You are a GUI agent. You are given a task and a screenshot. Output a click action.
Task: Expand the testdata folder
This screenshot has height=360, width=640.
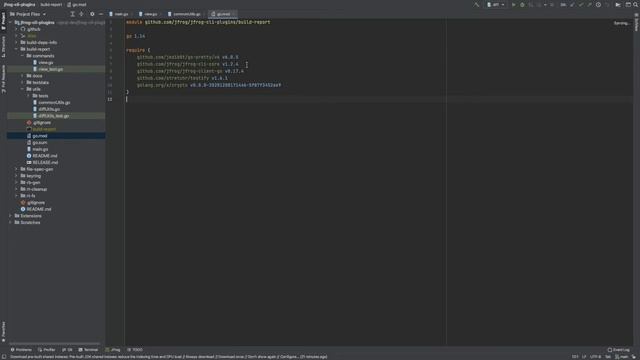coord(22,82)
